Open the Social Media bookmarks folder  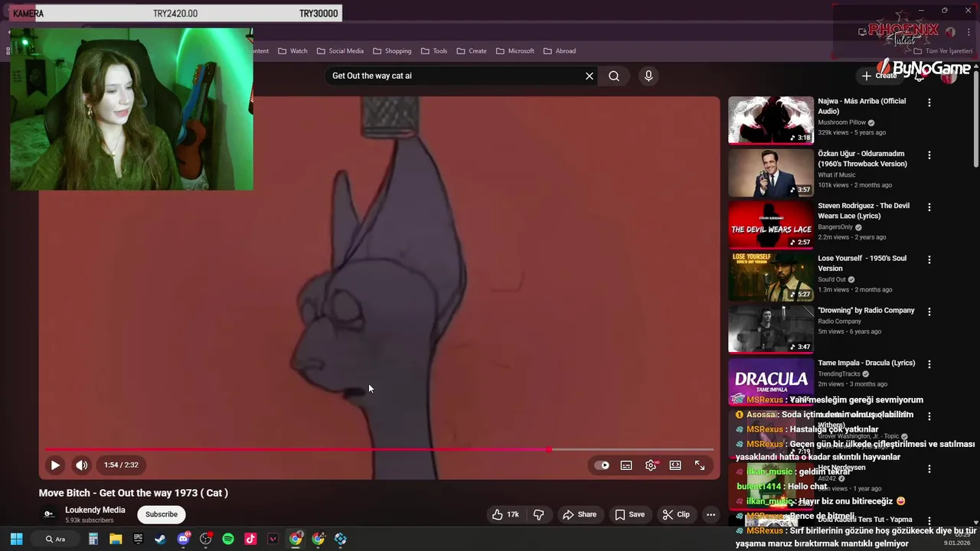pyautogui.click(x=340, y=51)
